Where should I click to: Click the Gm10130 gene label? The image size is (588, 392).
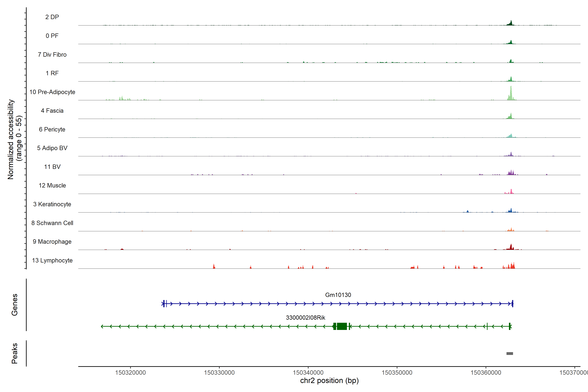click(x=338, y=295)
